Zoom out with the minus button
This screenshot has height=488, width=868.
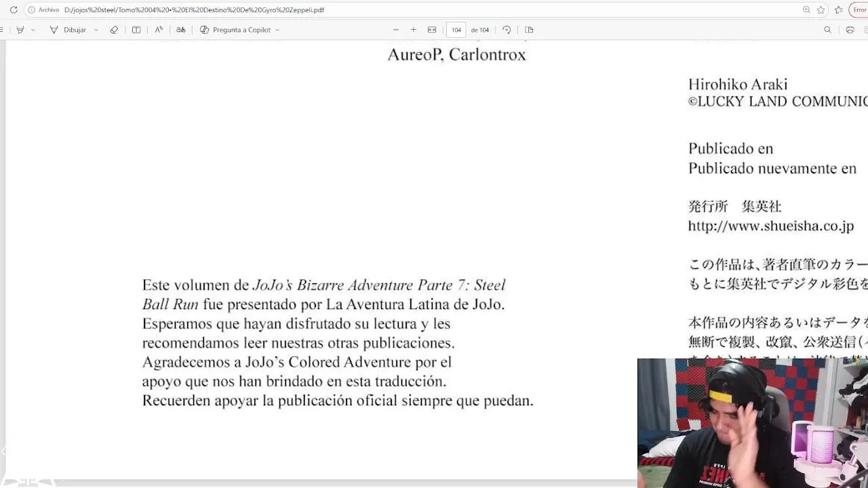coord(396,30)
